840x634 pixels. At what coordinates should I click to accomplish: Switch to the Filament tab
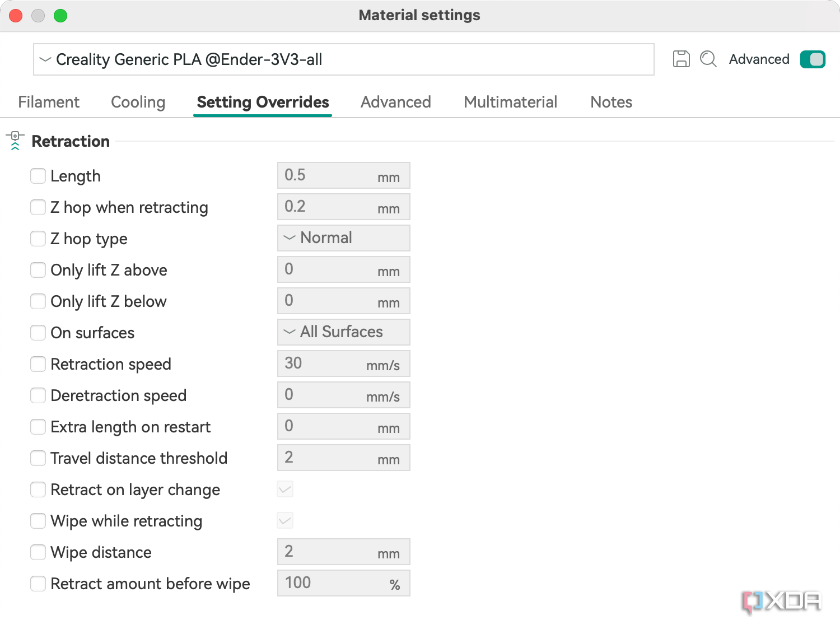pos(49,102)
